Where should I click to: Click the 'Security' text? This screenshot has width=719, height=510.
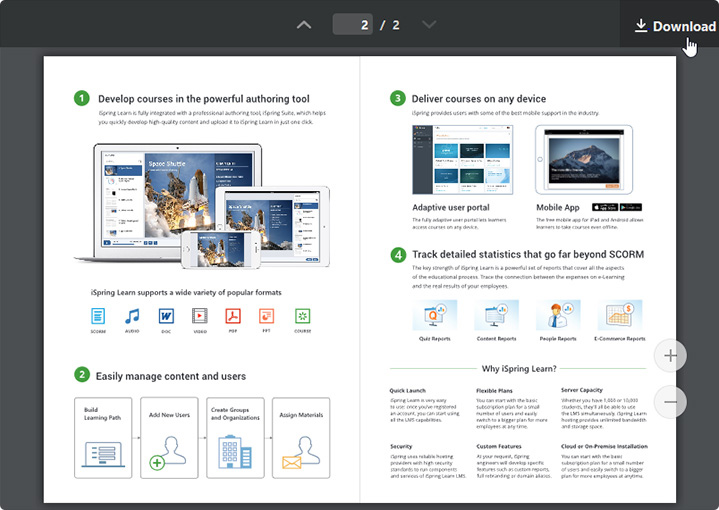click(401, 446)
